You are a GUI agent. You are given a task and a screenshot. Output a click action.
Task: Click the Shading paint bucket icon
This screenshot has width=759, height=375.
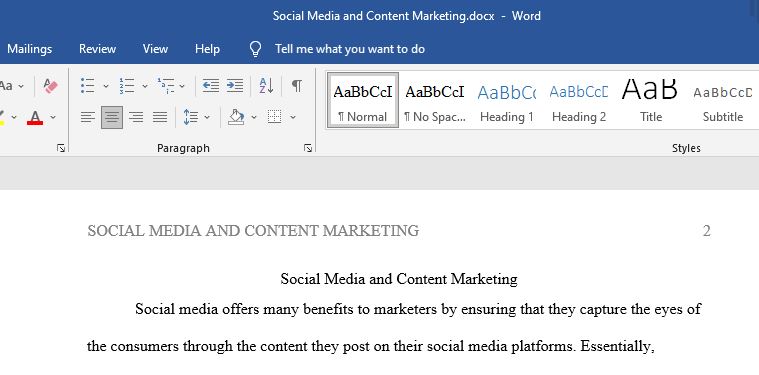click(x=236, y=117)
